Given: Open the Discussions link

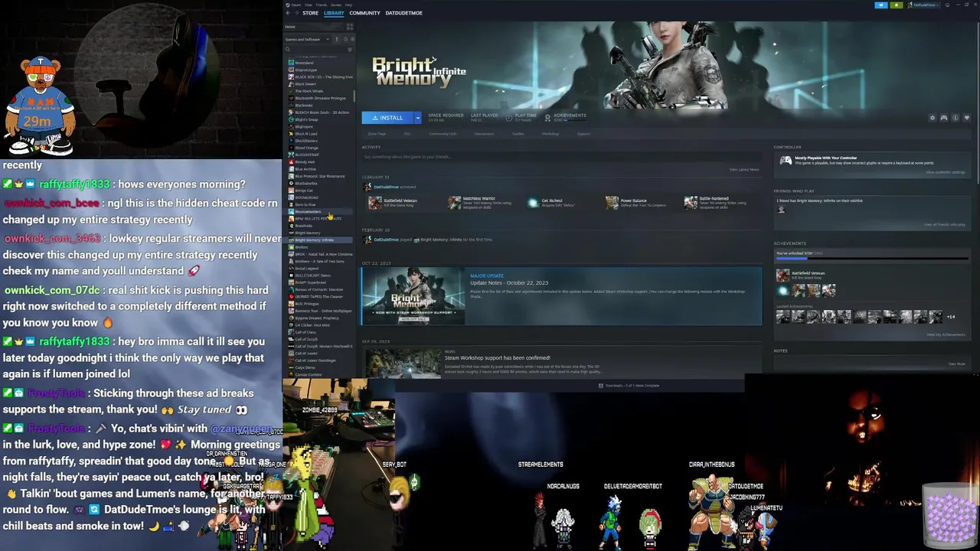Looking at the screenshot, I should pos(484,134).
